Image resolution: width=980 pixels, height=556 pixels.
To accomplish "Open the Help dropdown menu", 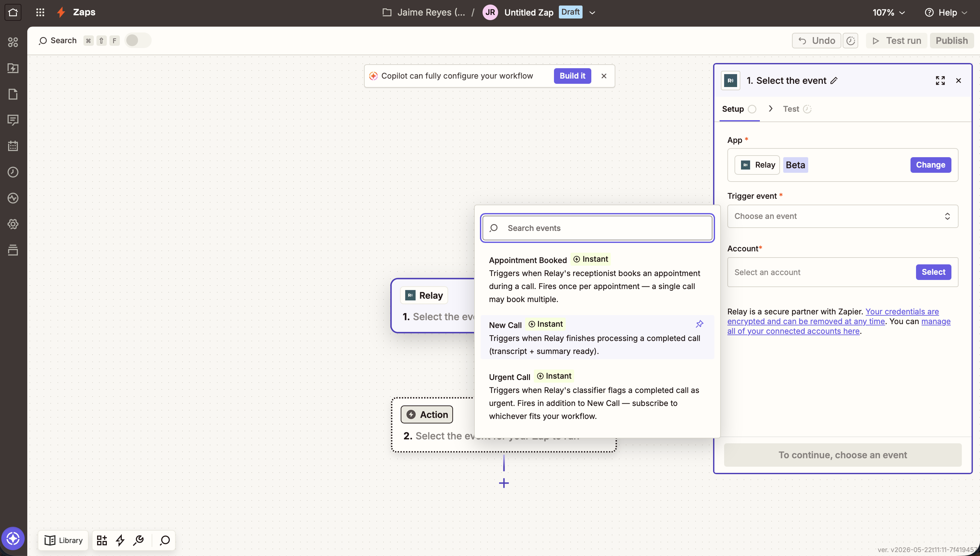I will (946, 13).
